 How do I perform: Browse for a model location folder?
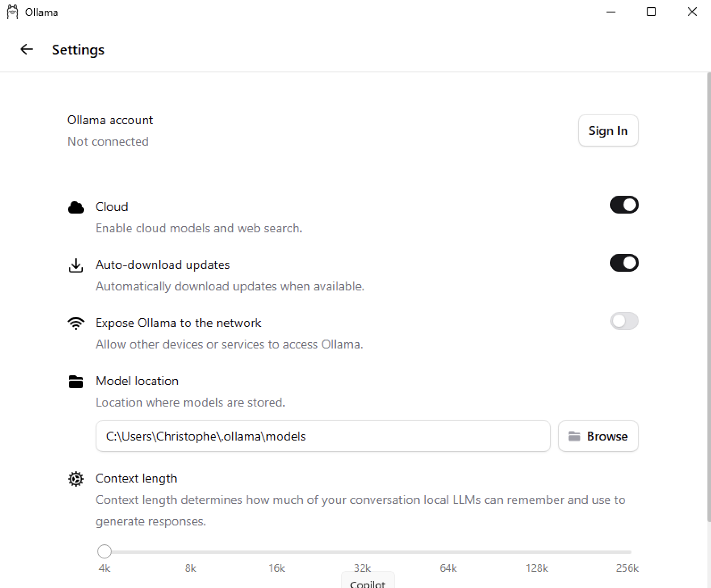(598, 436)
